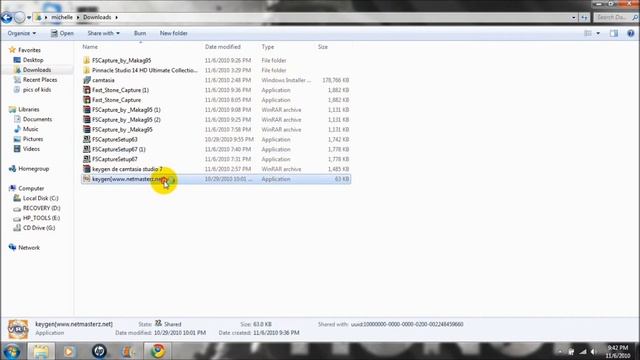Select the camtasia installer file icon

[x=87, y=80]
